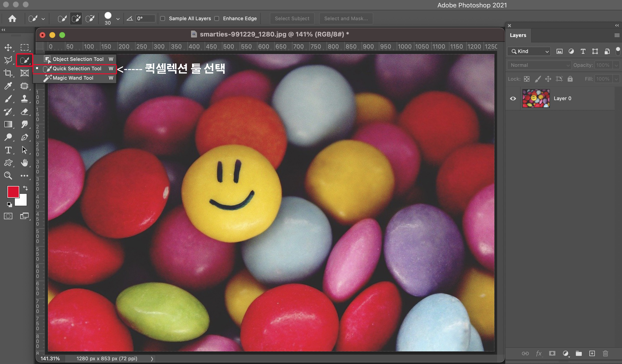Expand the brush size picker arrow
This screenshot has width=622, height=364.
(118, 19)
